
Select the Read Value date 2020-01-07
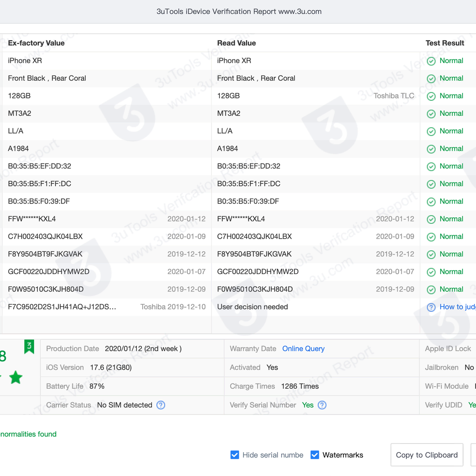point(395,271)
